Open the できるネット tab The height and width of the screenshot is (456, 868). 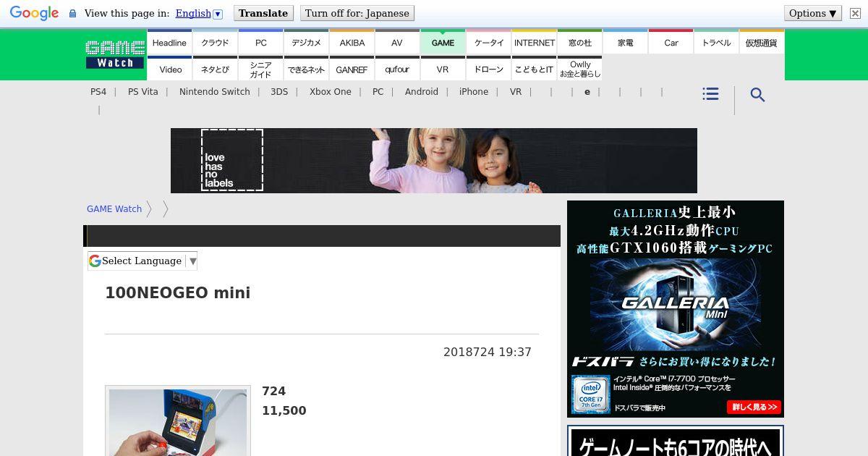click(306, 69)
